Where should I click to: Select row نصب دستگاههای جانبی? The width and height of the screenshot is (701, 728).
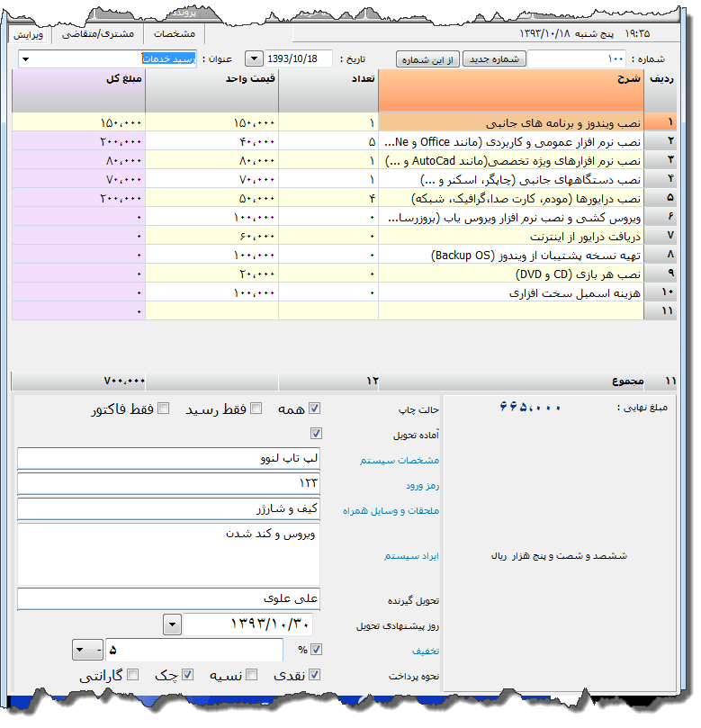(x=344, y=179)
